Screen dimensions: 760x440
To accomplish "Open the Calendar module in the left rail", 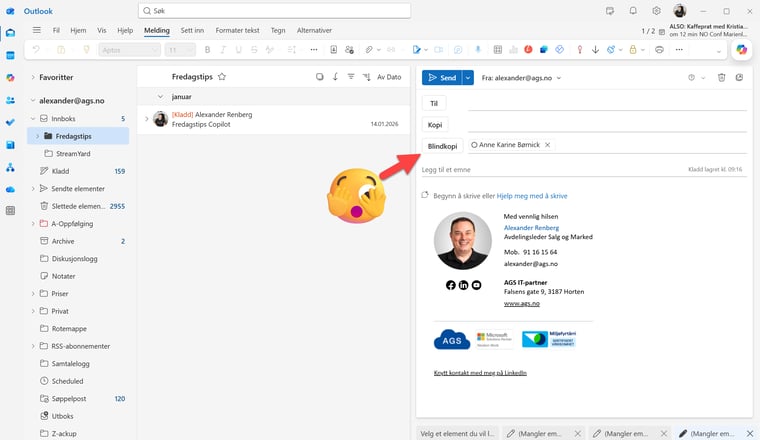I will point(10,55).
